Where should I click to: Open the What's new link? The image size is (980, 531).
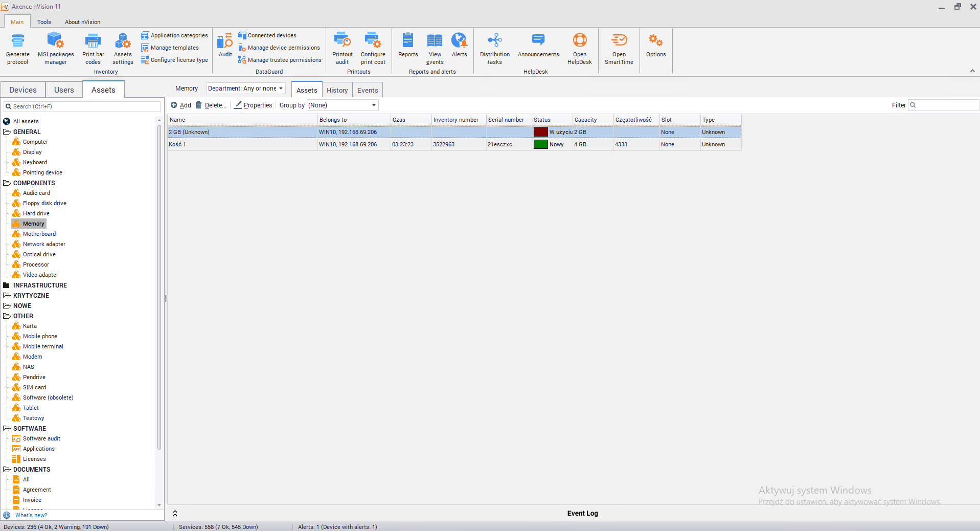31,515
